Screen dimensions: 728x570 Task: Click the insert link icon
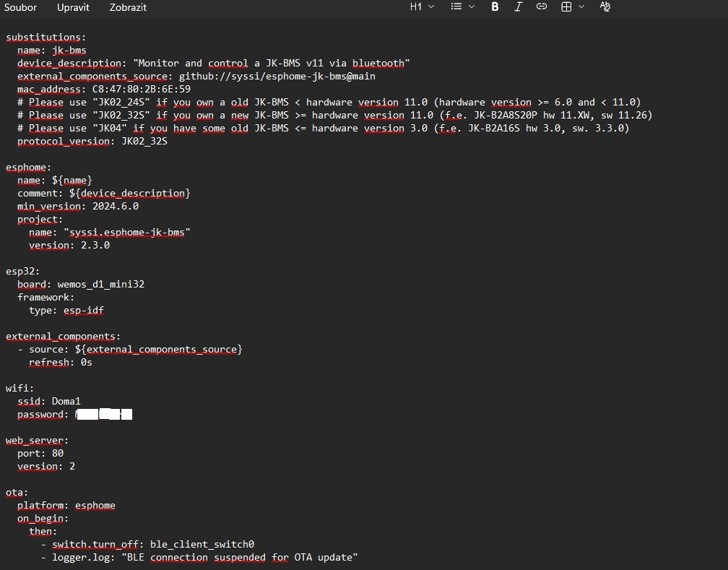coord(541,7)
